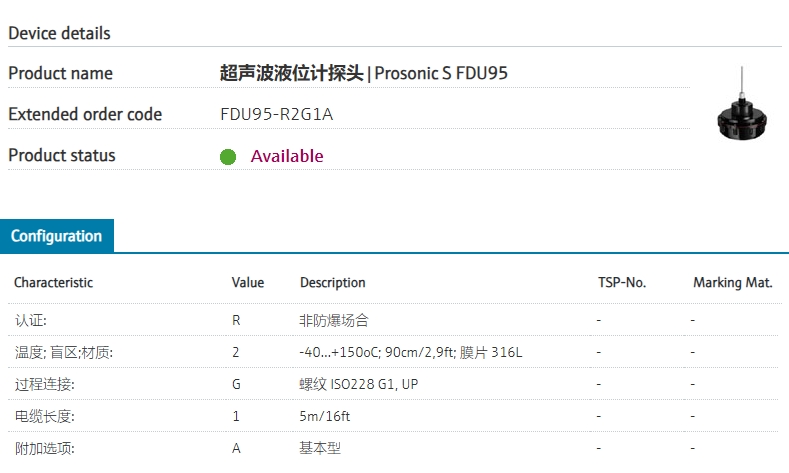Open the Prosonic S FDU95 product thumbnail
The width and height of the screenshot is (789, 473).
742,103
